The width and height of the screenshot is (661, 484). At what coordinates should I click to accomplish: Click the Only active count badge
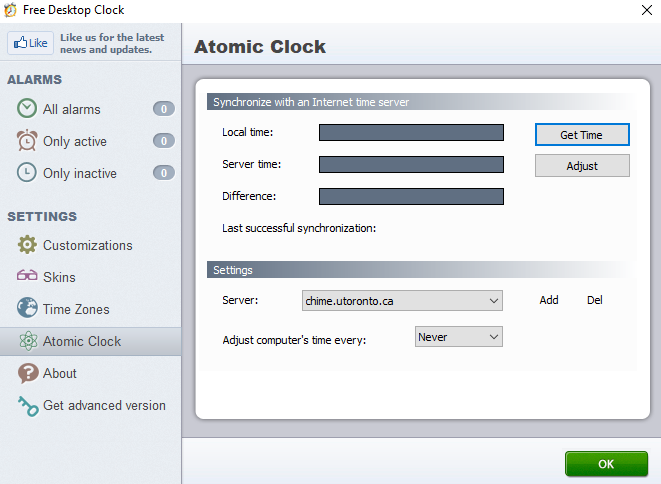click(164, 141)
